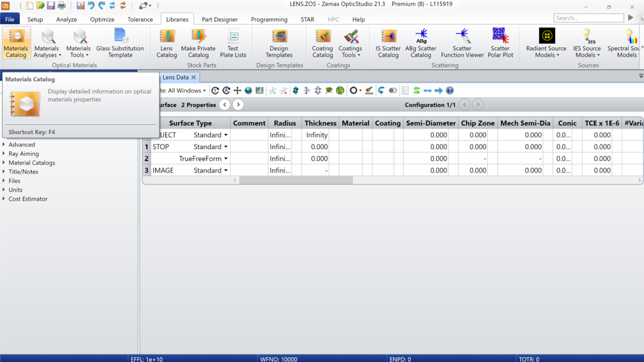Click the ribbon Search field
Viewport: 644px width, 362px height.
click(588, 18)
